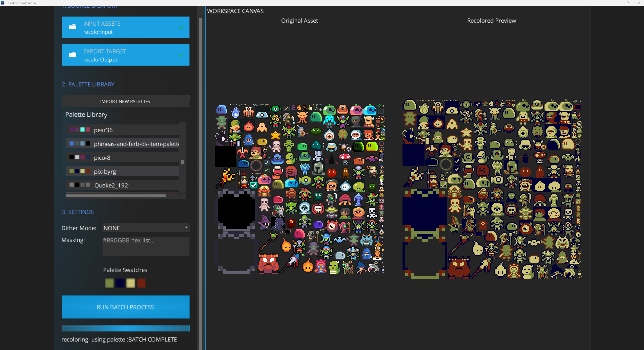
Task: Click the EXPORT TARGET folder icon
Action: [x=72, y=55]
